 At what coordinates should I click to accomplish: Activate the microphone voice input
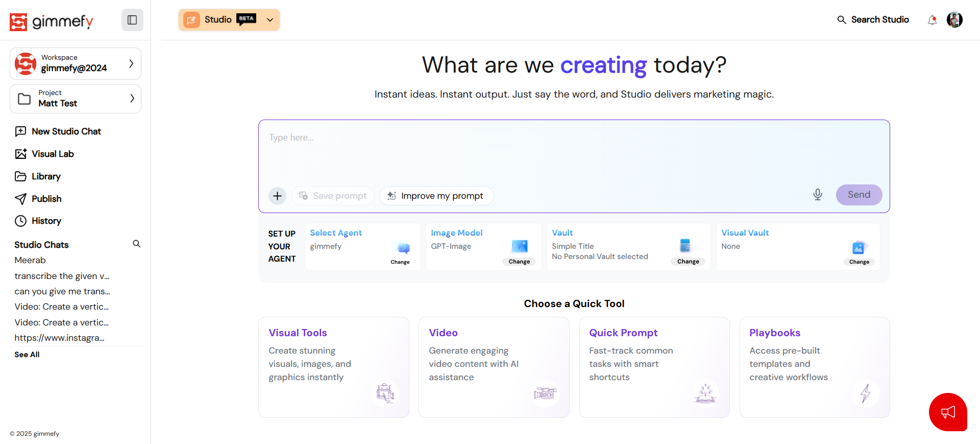pos(818,195)
